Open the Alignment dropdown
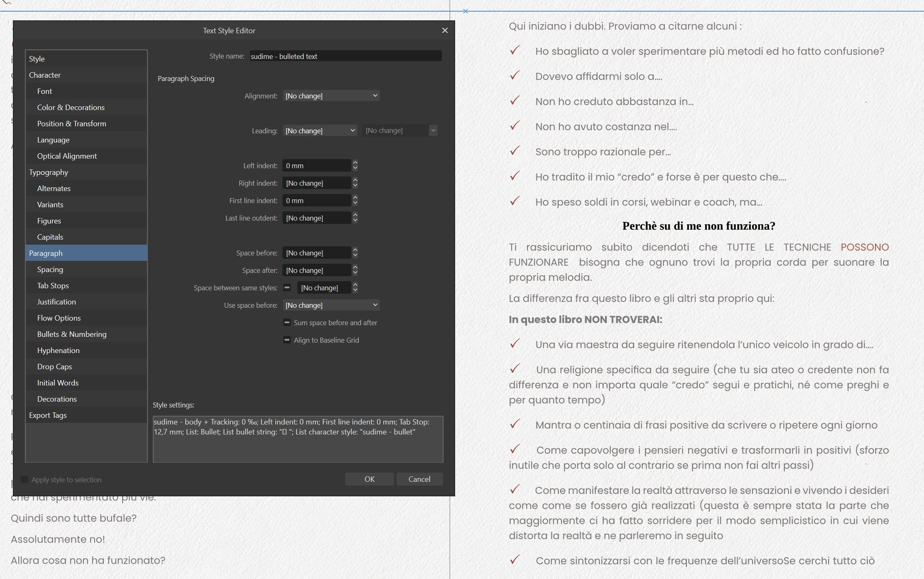This screenshot has width=924, height=579. (331, 96)
